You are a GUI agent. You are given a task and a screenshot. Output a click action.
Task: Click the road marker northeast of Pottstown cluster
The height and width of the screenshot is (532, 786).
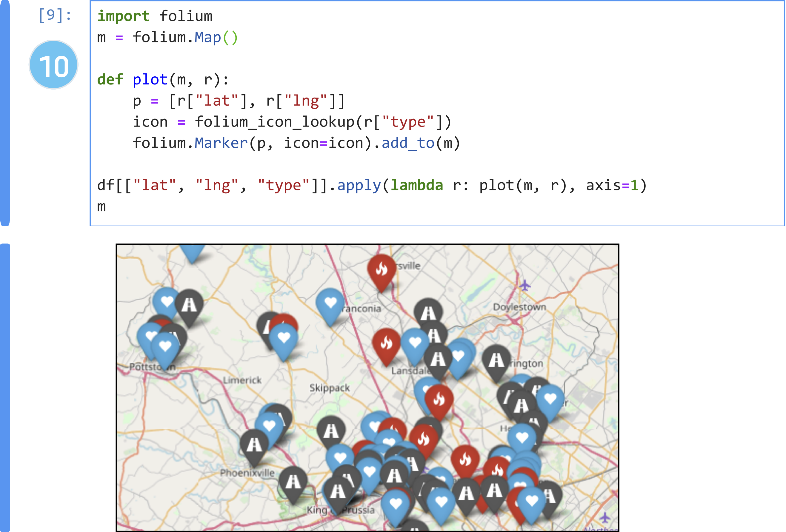pyautogui.click(x=189, y=308)
